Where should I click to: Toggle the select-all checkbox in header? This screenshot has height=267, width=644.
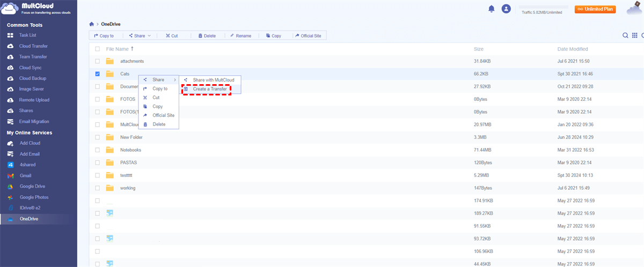[98, 49]
